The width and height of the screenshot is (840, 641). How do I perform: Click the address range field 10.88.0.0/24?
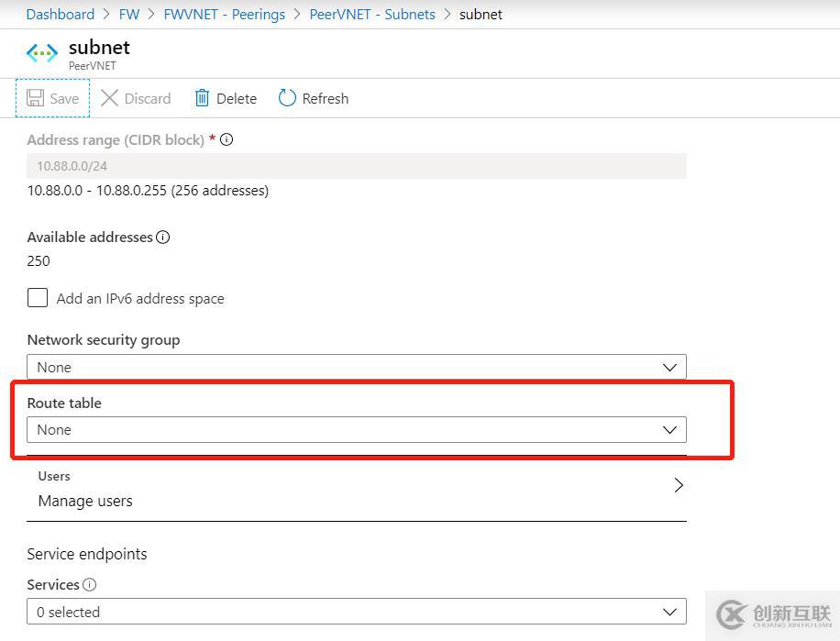pos(356,166)
